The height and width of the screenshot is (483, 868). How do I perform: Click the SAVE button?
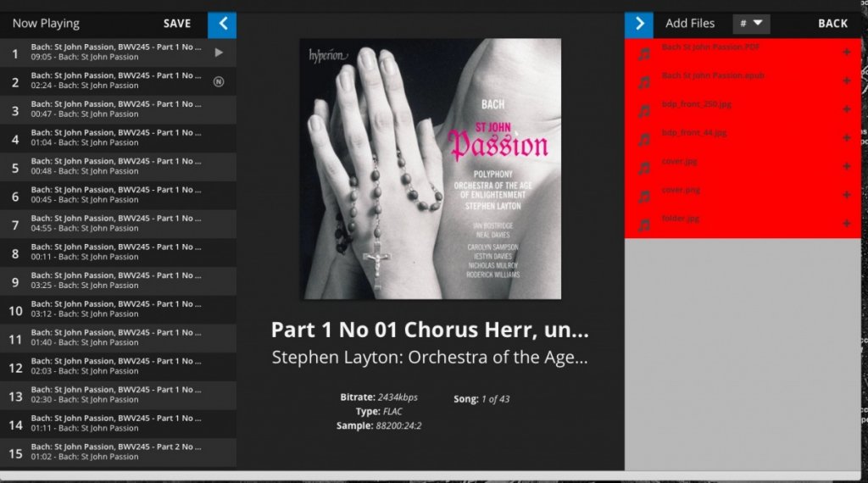coord(177,24)
